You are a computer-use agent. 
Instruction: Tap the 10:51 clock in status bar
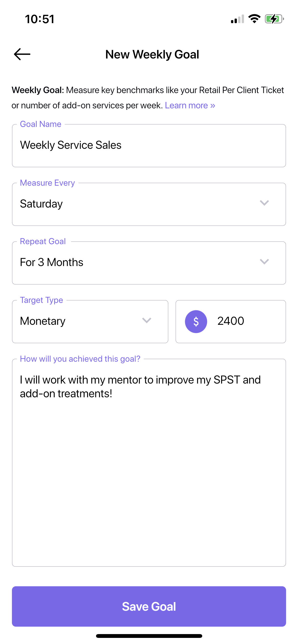pos(40,19)
